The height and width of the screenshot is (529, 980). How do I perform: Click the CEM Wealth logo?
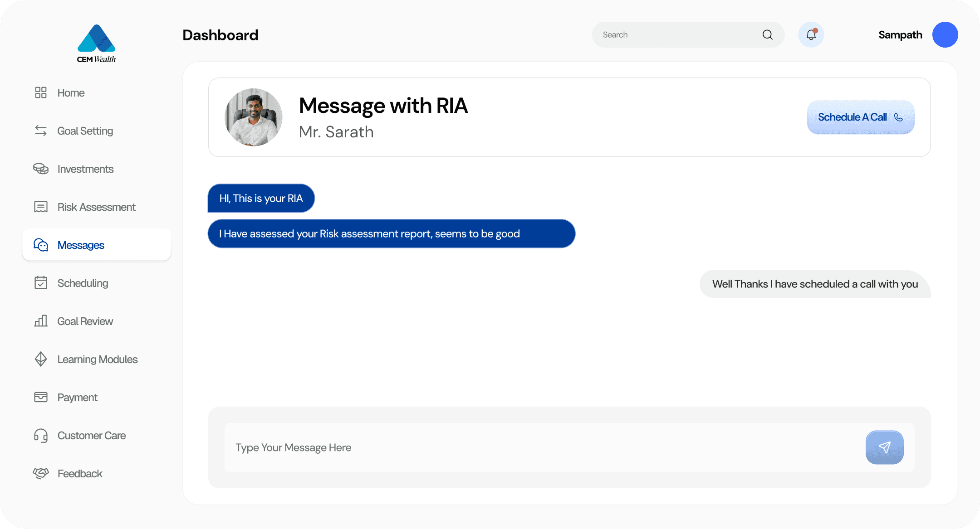click(96, 43)
